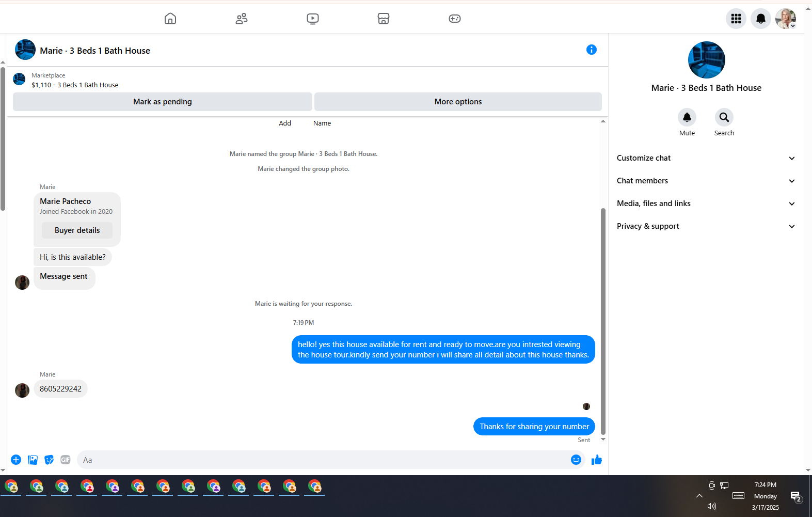Click the chat scrollbar thumb
812x517 pixels.
(x=603, y=321)
